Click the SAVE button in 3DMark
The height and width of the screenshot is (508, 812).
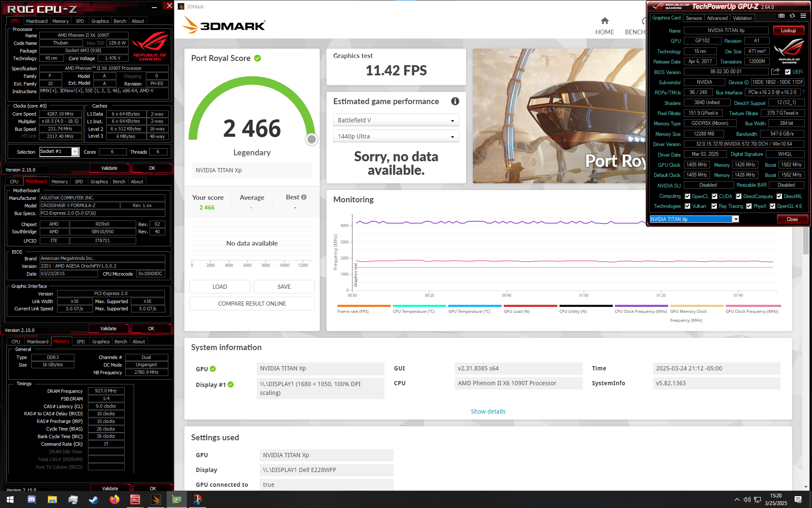pyautogui.click(x=284, y=287)
